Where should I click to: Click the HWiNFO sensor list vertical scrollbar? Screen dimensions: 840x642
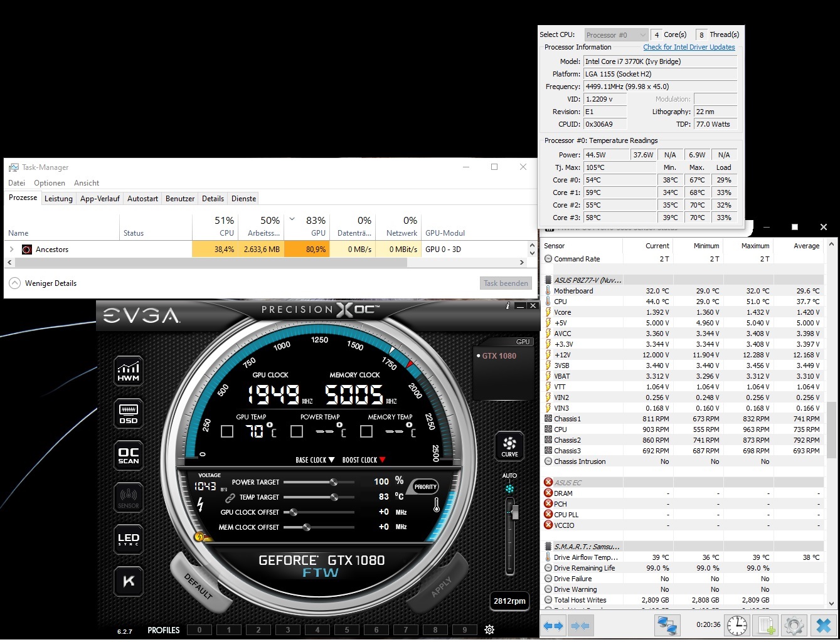point(832,430)
